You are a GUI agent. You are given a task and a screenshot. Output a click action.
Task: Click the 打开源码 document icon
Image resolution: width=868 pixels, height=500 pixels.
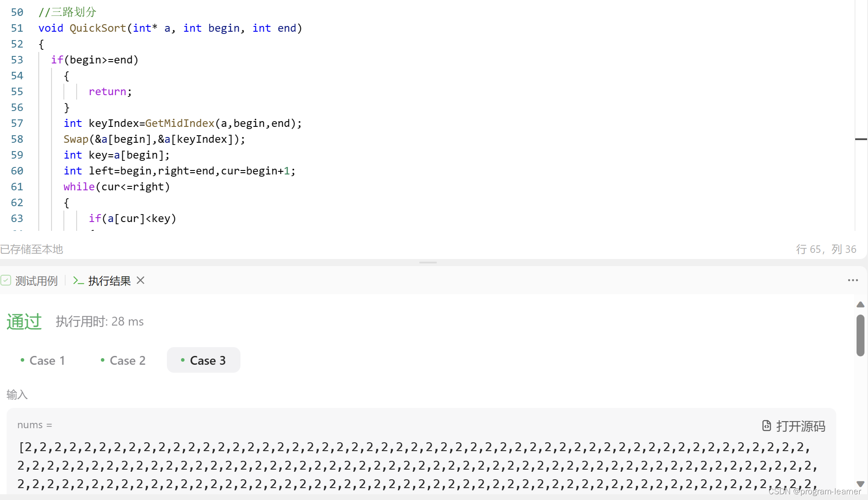[767, 426]
